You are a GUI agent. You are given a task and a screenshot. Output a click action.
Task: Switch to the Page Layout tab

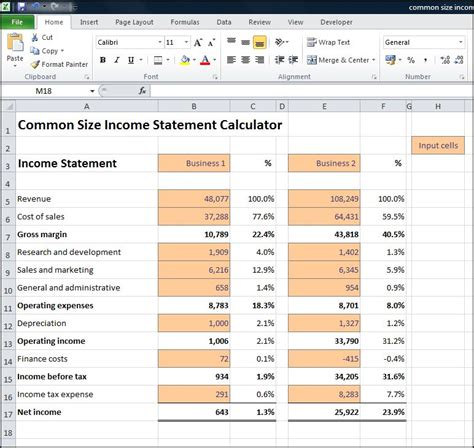coord(134,22)
